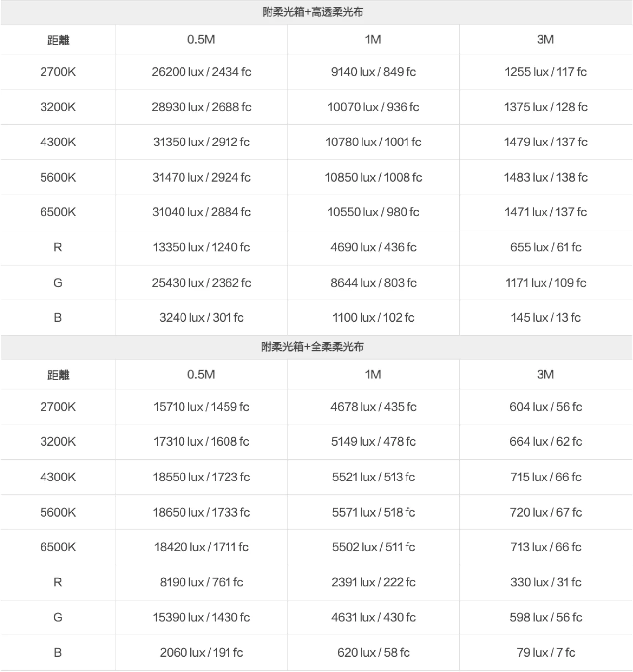Select the 330 lux / 31 fc value
This screenshot has width=633, height=672.
pos(545,582)
